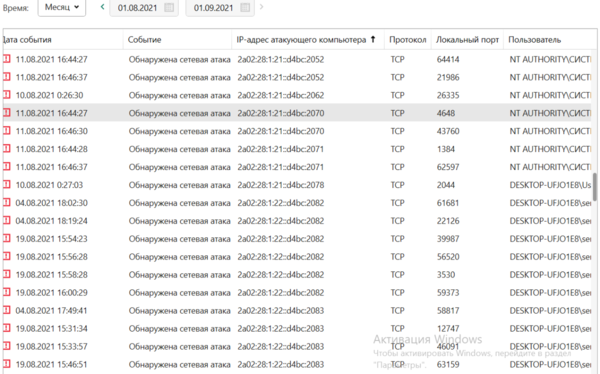Select the date cell 19.08.2021 15:31:34

point(52,329)
